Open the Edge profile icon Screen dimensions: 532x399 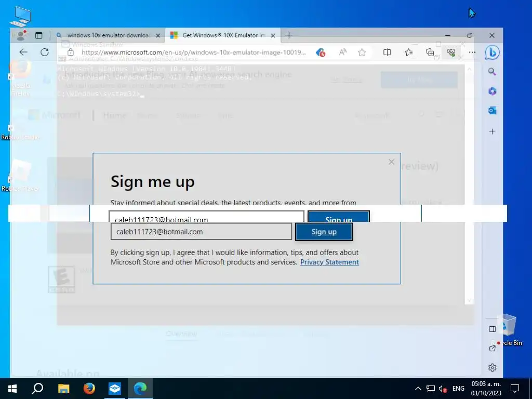coord(20,35)
